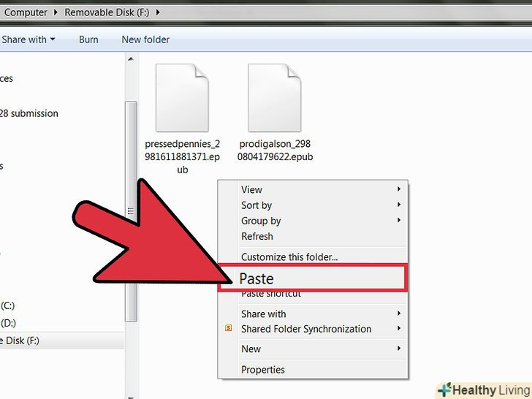Screen dimensions: 532x399
Task: Click Refresh in the context menu
Action: coord(257,236)
